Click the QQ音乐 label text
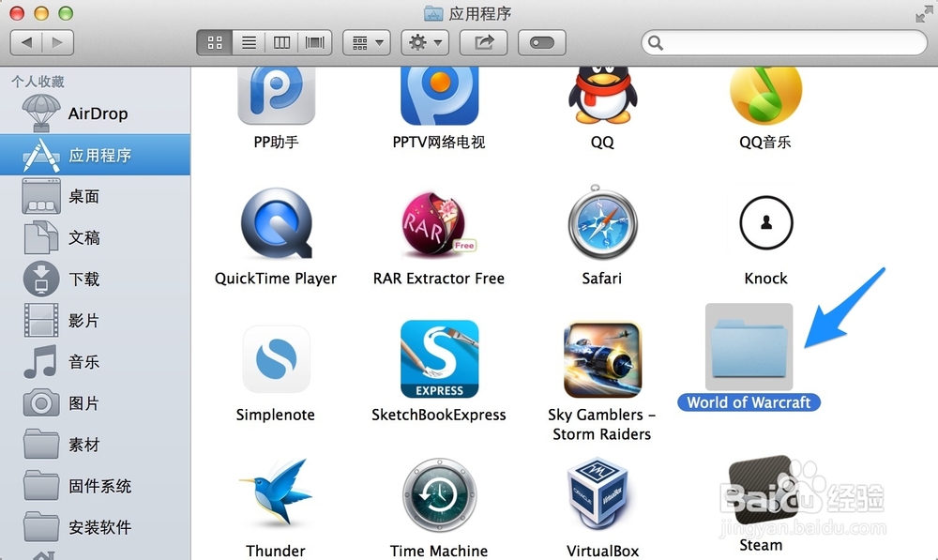The width and height of the screenshot is (938, 560). click(765, 143)
